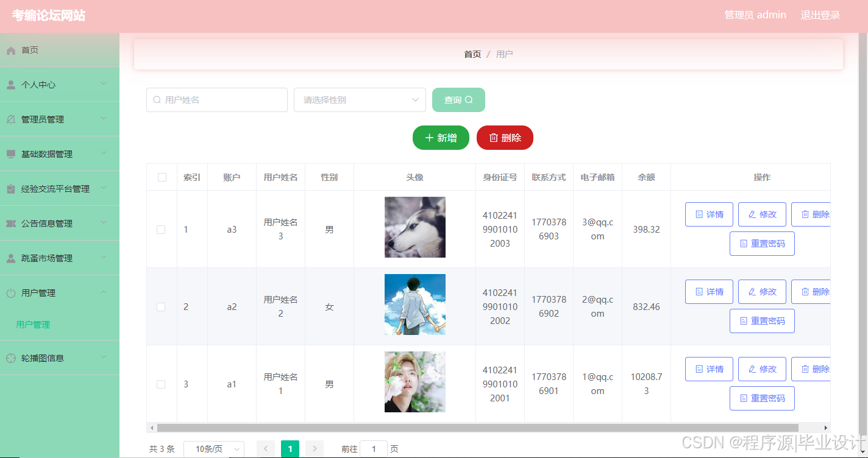
Task: Click the table's horizontal scrollbar thumb
Action: (x=477, y=428)
